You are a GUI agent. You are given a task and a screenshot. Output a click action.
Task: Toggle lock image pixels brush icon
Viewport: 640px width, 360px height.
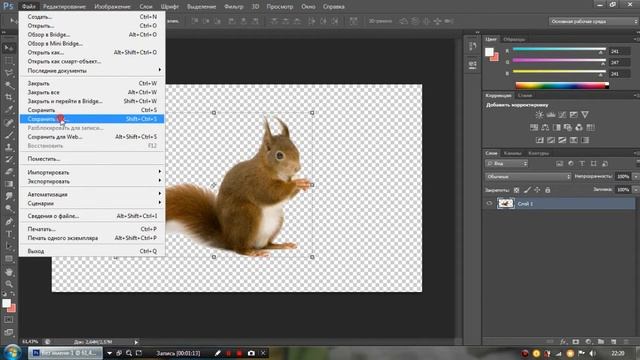527,190
